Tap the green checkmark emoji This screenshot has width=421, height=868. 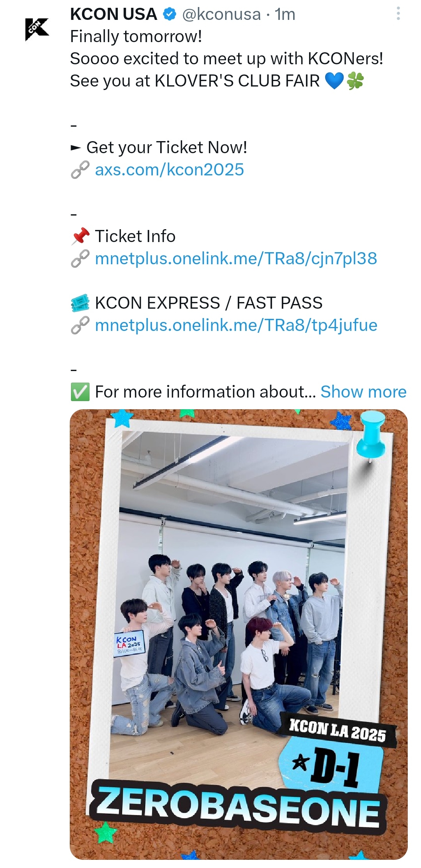coord(80,392)
